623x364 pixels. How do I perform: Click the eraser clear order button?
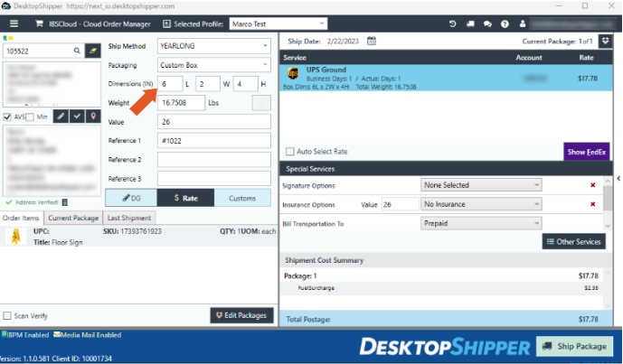pos(92,51)
